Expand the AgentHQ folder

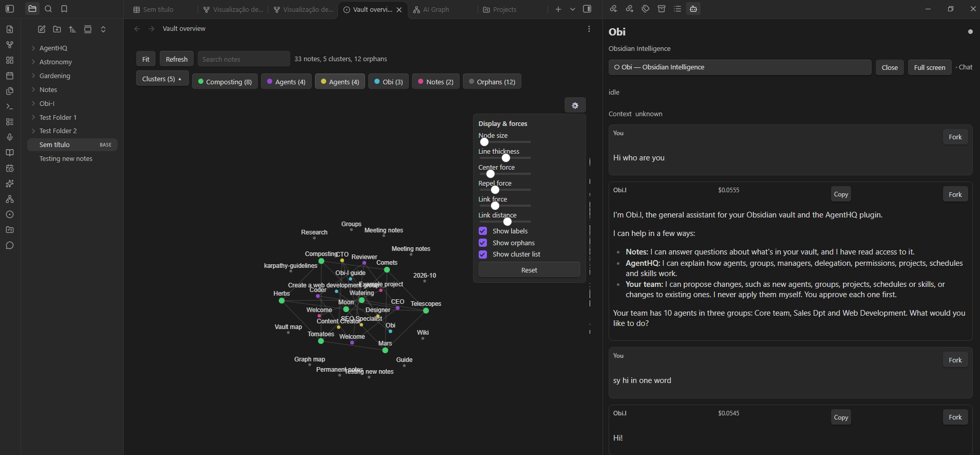tap(53, 48)
